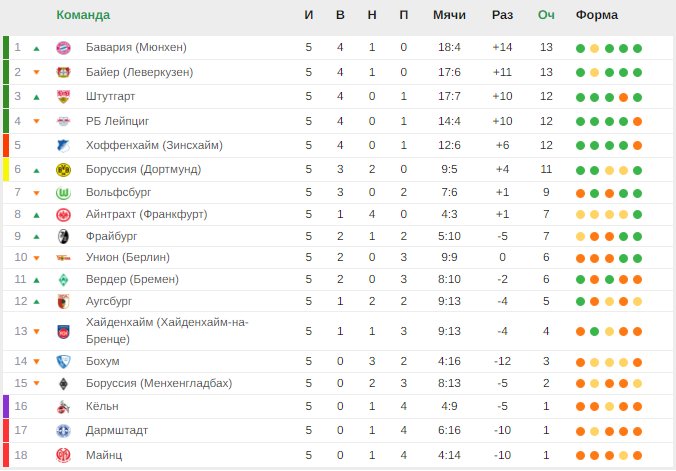This screenshot has height=471, width=676.
Task: Click the Mainz club logo
Action: pos(63,455)
